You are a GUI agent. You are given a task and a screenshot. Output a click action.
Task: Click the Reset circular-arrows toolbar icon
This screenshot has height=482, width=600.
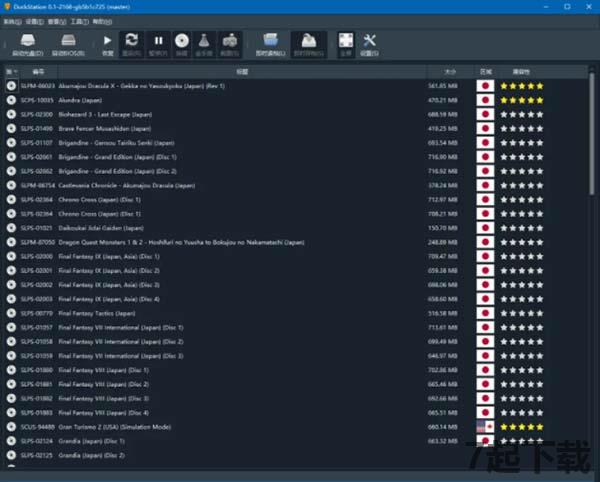132,40
